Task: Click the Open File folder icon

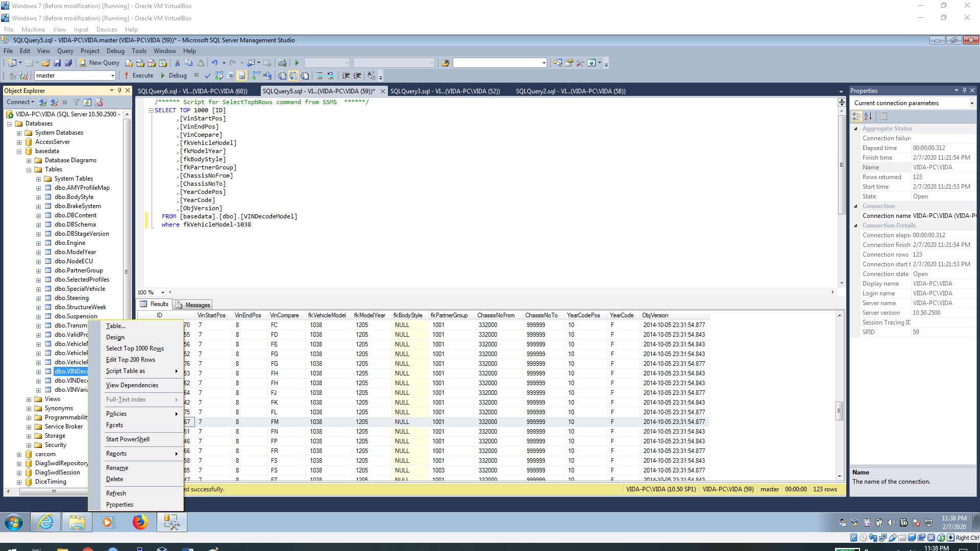Action: (x=46, y=63)
